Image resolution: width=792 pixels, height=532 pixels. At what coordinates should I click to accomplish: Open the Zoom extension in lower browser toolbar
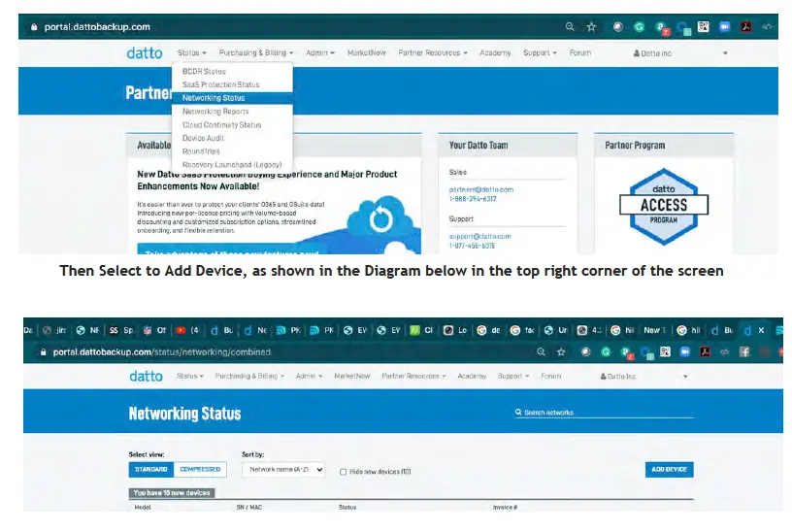pyautogui.click(x=684, y=352)
